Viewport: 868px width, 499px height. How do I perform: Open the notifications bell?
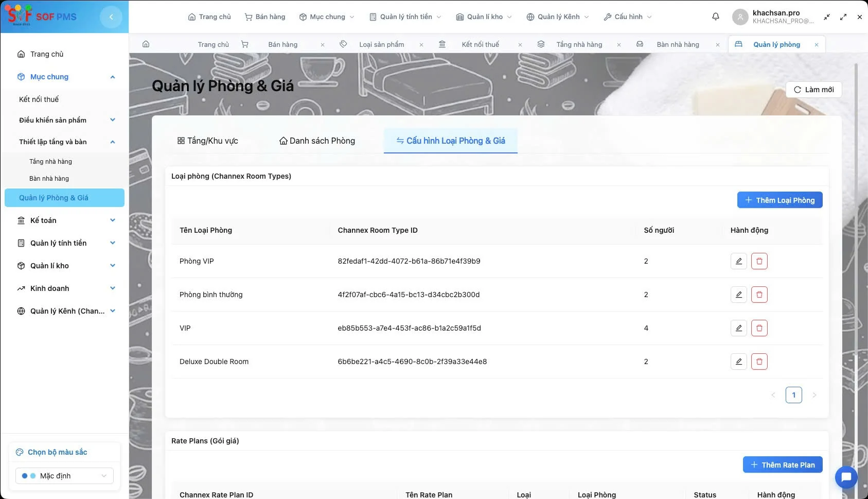pyautogui.click(x=716, y=16)
